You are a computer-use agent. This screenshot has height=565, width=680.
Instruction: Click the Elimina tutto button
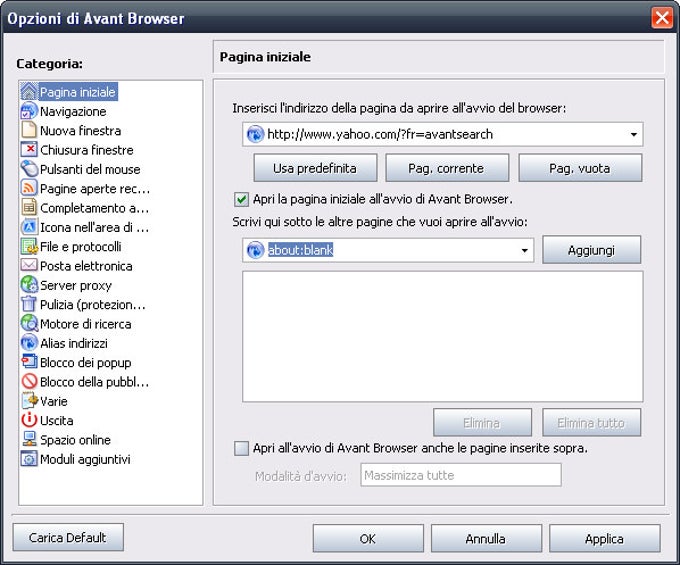tap(592, 422)
